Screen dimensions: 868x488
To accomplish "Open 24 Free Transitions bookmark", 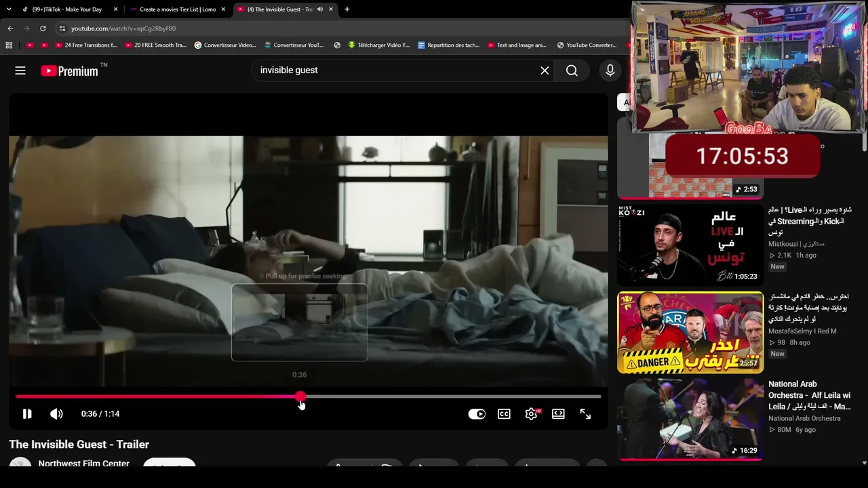I will click(85, 45).
